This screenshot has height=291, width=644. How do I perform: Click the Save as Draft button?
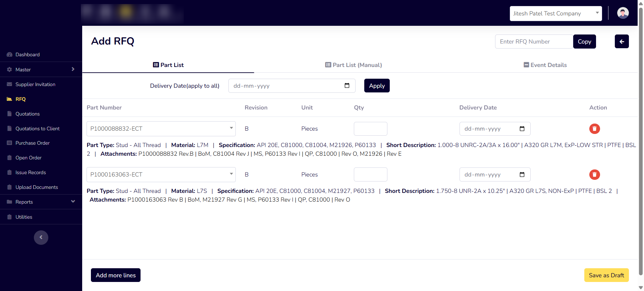pos(606,275)
